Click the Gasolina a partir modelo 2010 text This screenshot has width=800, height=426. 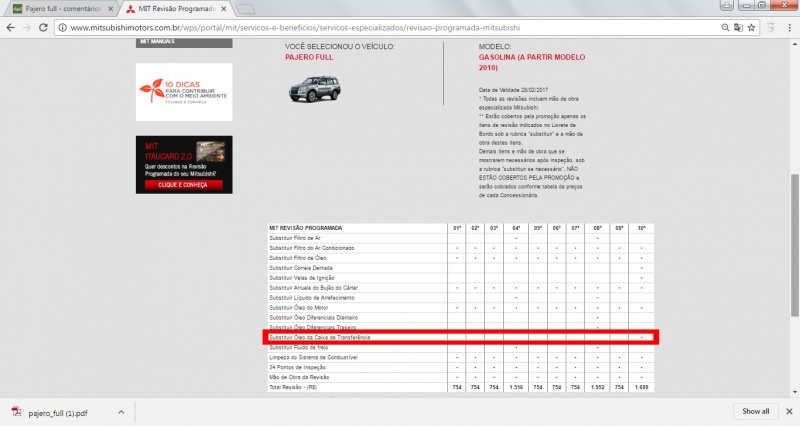pyautogui.click(x=532, y=62)
